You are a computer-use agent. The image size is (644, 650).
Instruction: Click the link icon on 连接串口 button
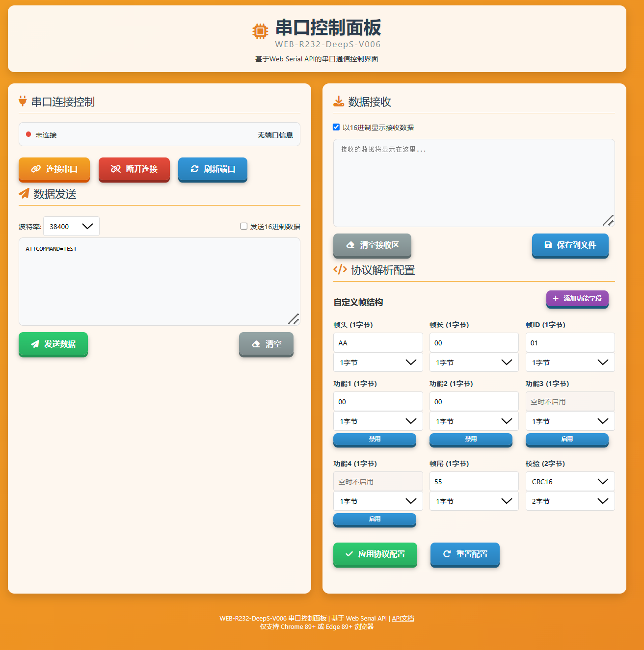point(36,169)
